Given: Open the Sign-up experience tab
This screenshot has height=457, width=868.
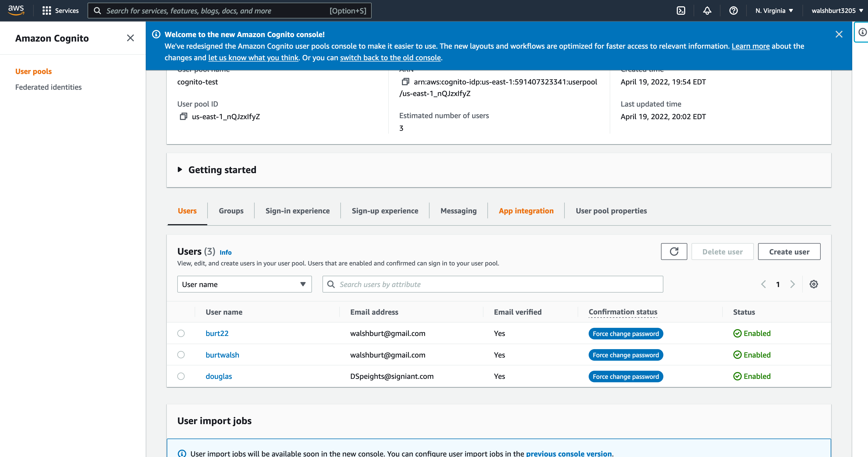Looking at the screenshot, I should [385, 211].
